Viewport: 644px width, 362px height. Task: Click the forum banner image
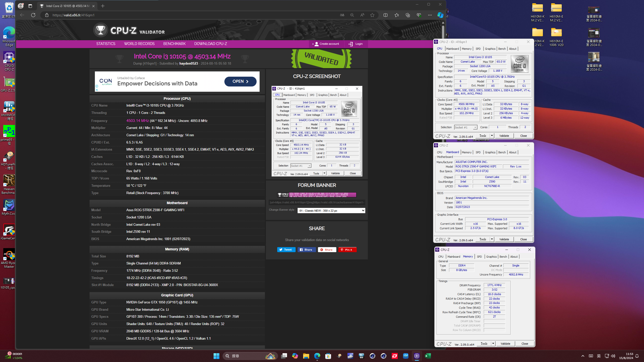(317, 195)
